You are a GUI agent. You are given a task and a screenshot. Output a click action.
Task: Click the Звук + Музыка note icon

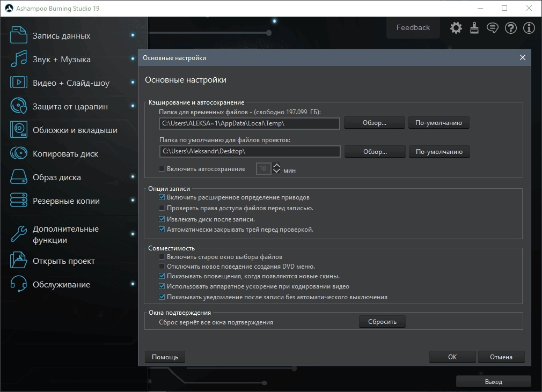pos(19,58)
